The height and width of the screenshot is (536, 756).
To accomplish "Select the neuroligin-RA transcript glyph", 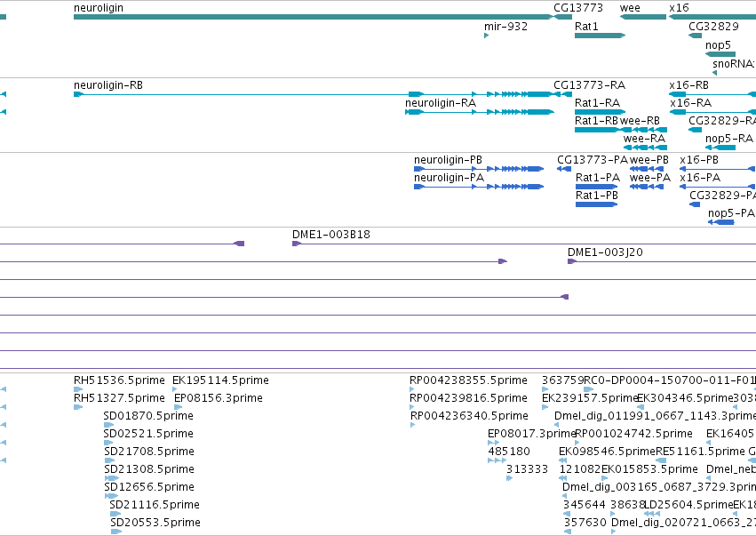I will pos(480,112).
